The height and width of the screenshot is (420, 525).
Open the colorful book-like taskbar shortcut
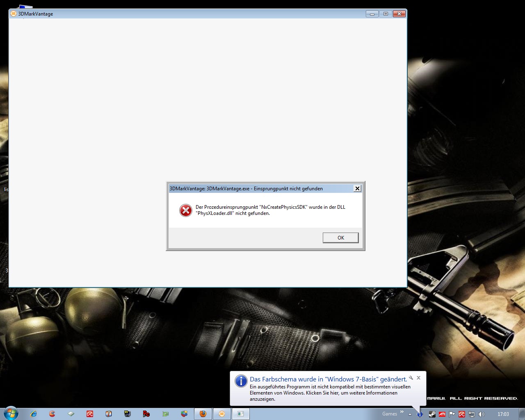pyautogui.click(x=109, y=414)
